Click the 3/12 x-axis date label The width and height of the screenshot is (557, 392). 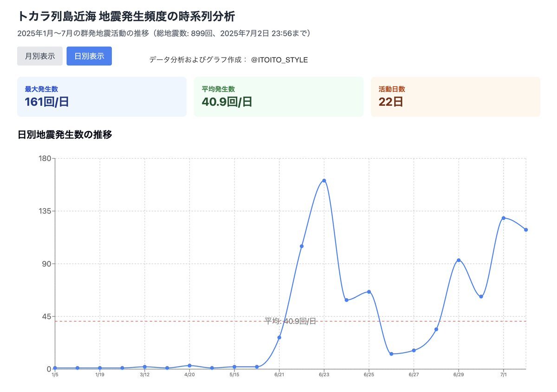click(x=144, y=374)
